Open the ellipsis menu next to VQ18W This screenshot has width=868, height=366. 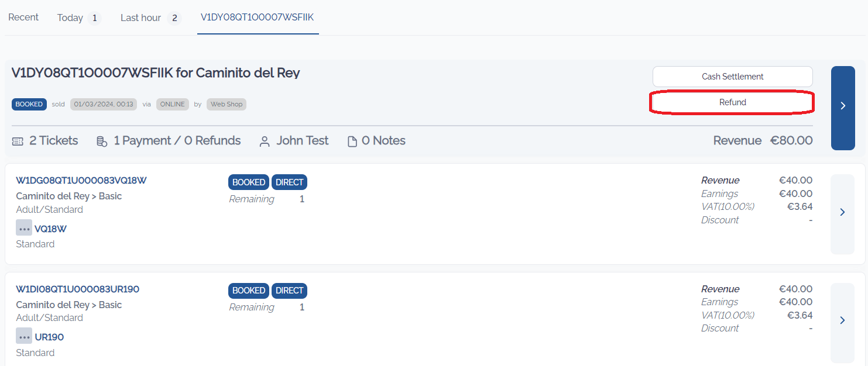24,228
